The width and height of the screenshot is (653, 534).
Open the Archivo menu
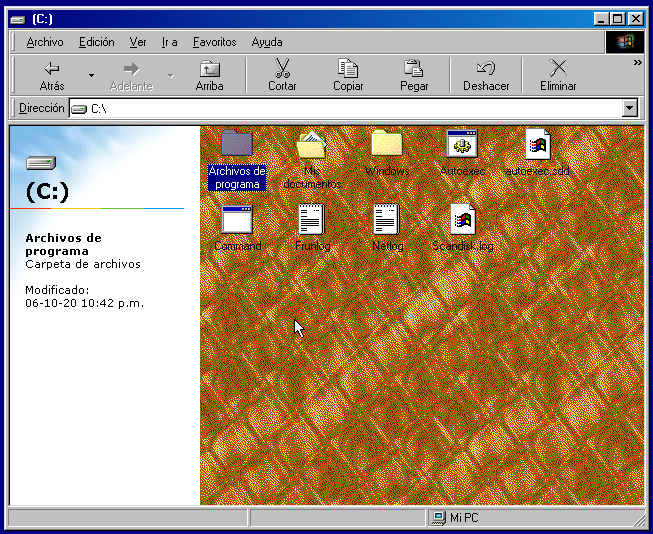pos(45,42)
